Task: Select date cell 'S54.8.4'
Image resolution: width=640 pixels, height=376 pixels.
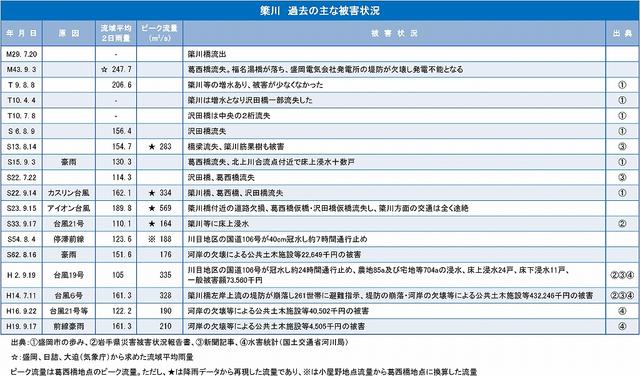Action: click(22, 239)
